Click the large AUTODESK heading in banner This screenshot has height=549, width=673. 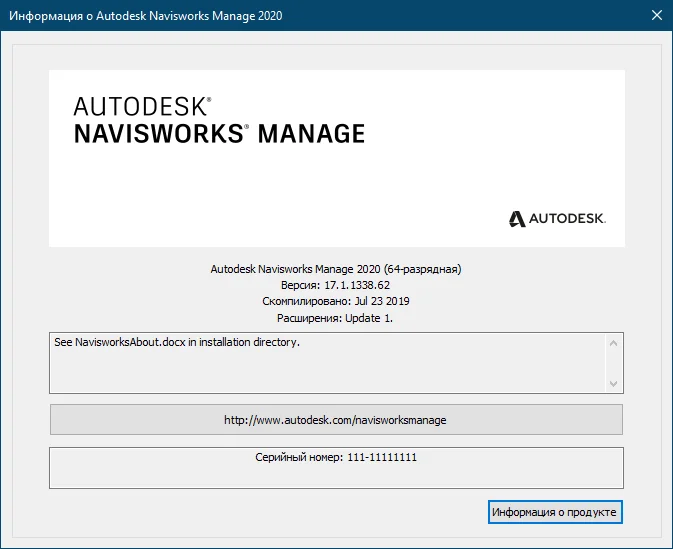coord(142,106)
